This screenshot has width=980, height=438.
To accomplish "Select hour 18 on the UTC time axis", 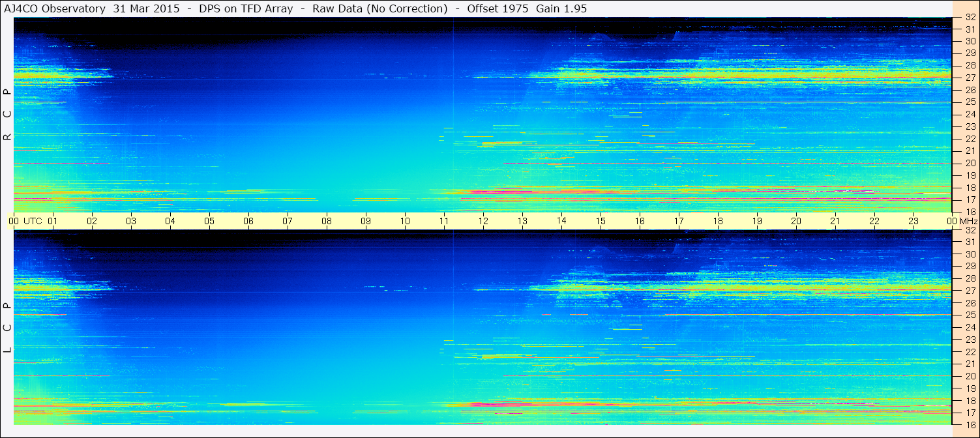I will (718, 221).
